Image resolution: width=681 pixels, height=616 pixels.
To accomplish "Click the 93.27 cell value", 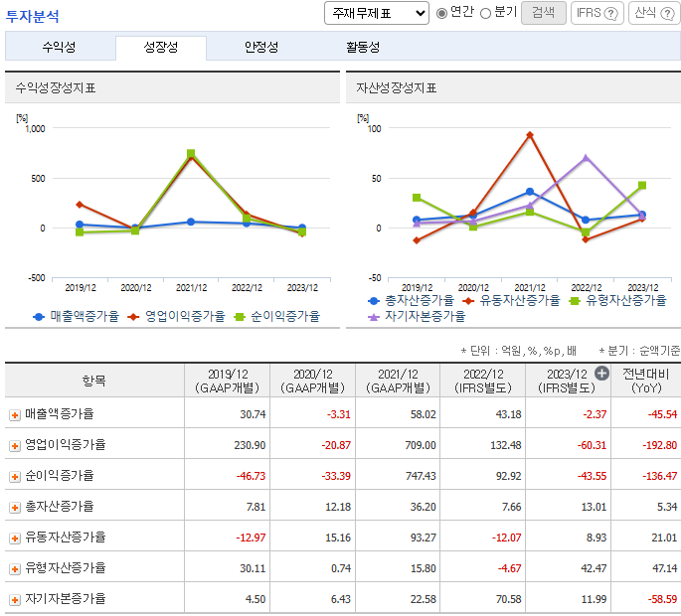I will click(424, 538).
